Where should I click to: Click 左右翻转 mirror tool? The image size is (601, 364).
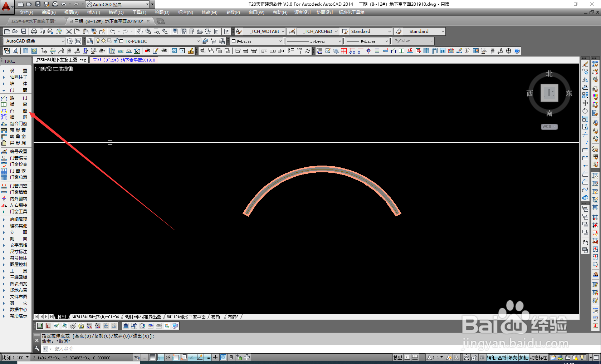14,205
